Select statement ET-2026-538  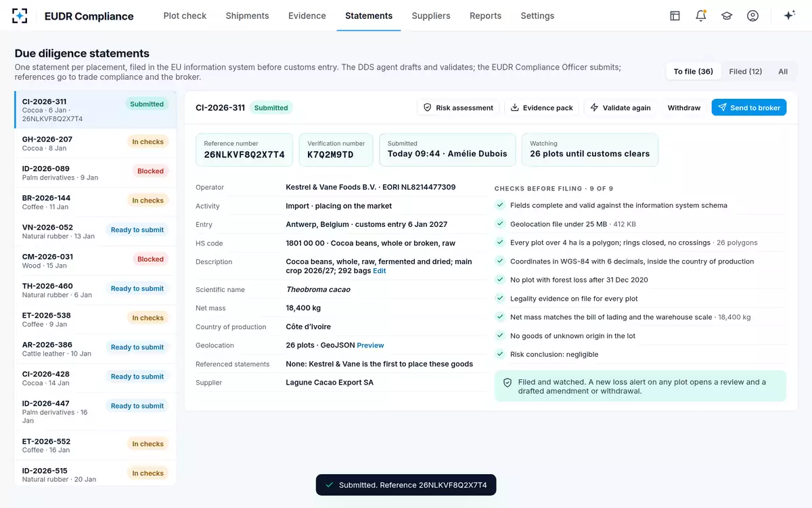point(95,319)
